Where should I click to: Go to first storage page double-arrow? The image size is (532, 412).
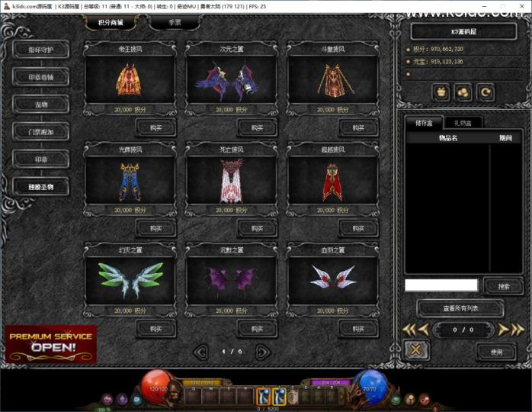pyautogui.click(x=409, y=329)
